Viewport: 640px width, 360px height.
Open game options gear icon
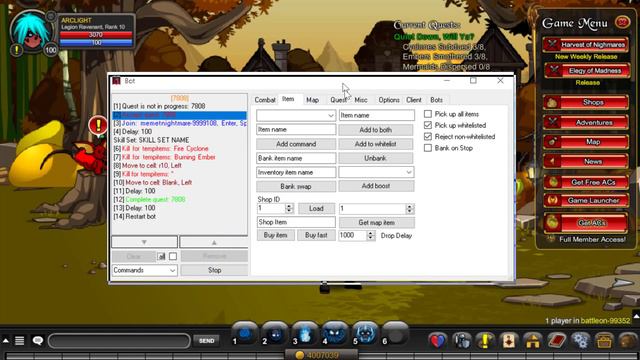click(581, 340)
